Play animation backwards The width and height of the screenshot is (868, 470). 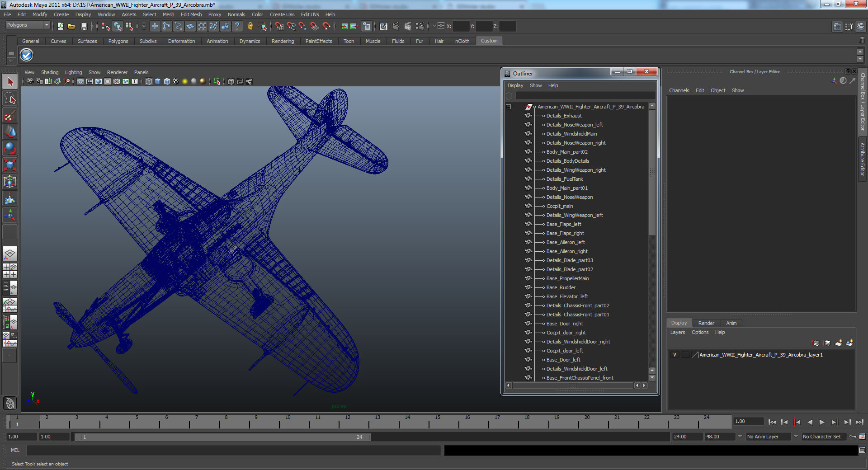810,422
